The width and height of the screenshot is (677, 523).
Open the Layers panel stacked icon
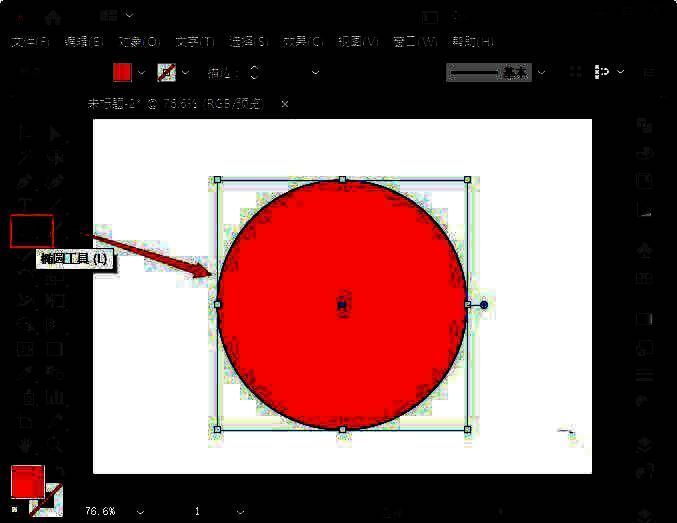coord(644,444)
